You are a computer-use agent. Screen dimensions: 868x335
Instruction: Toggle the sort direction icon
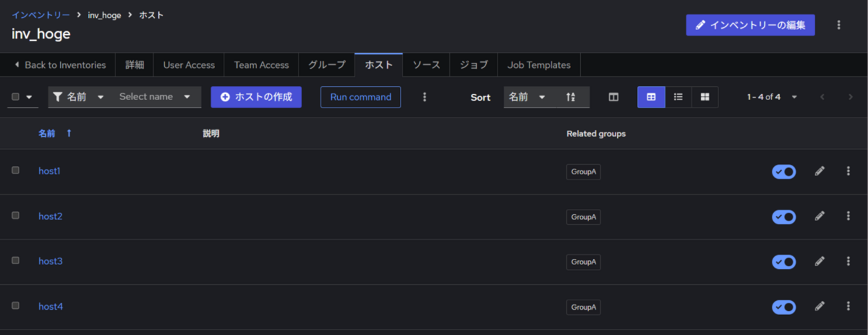click(x=571, y=97)
